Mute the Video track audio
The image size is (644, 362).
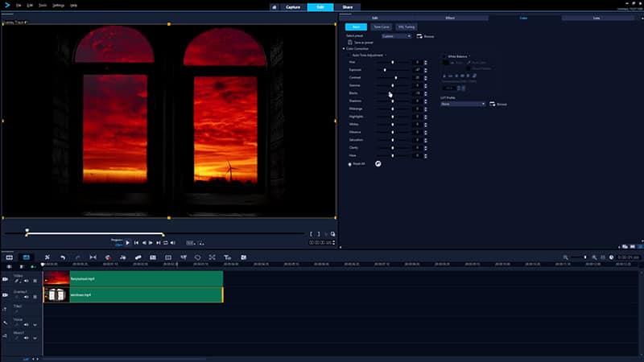tap(27, 281)
